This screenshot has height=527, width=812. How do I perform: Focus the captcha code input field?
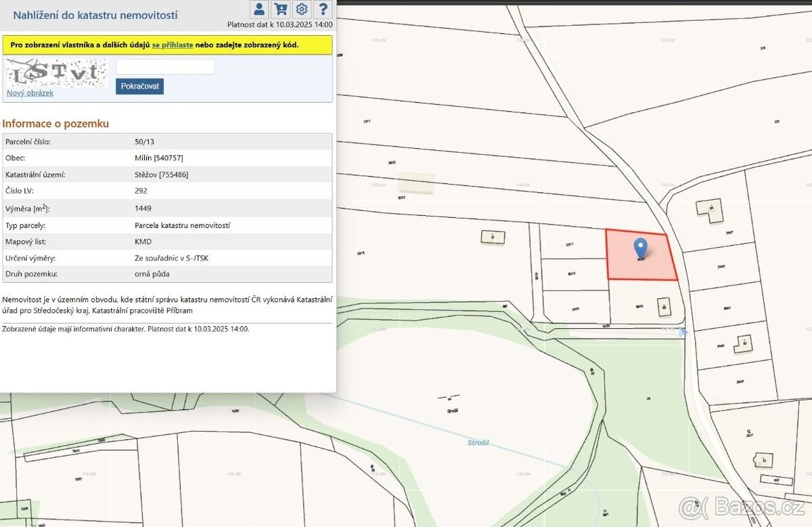[x=165, y=66]
